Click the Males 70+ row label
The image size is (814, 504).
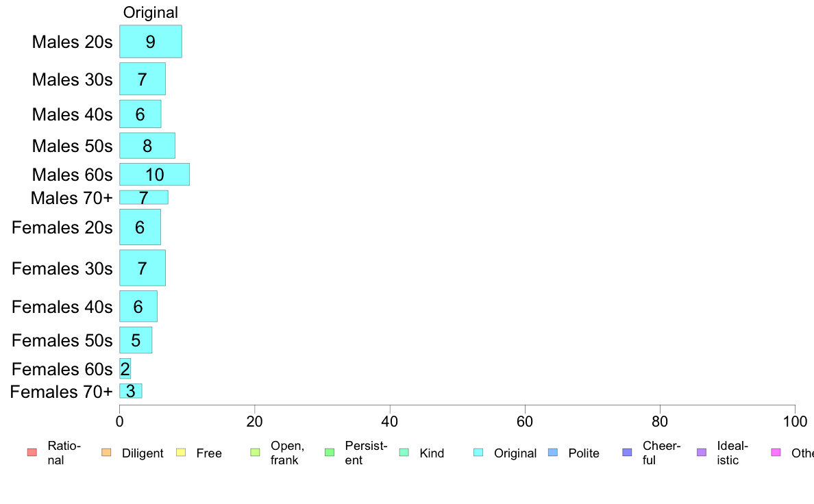[x=72, y=198]
